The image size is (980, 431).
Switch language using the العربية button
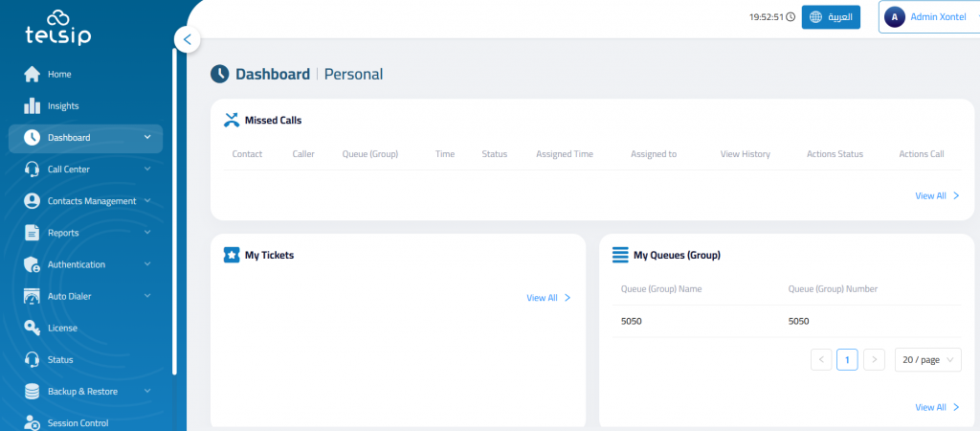831,17
